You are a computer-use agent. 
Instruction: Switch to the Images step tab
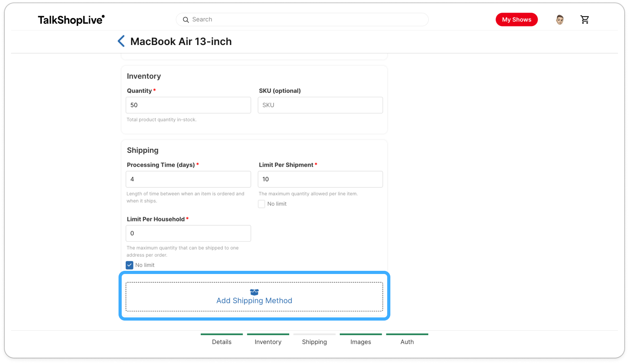pyautogui.click(x=361, y=340)
